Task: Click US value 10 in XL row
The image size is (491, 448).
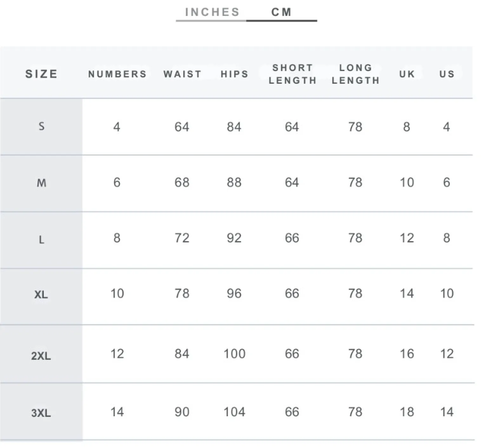Action: [x=447, y=293]
